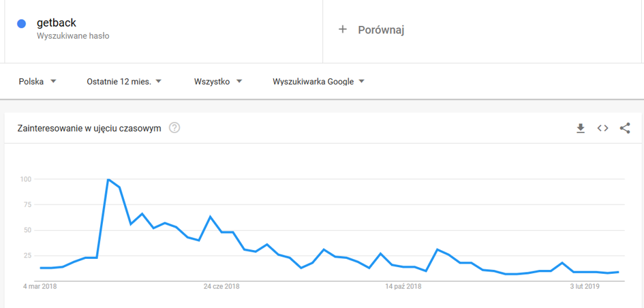Click Wyszukiwane hasło subtitle text
This screenshot has width=644, height=308.
point(73,35)
